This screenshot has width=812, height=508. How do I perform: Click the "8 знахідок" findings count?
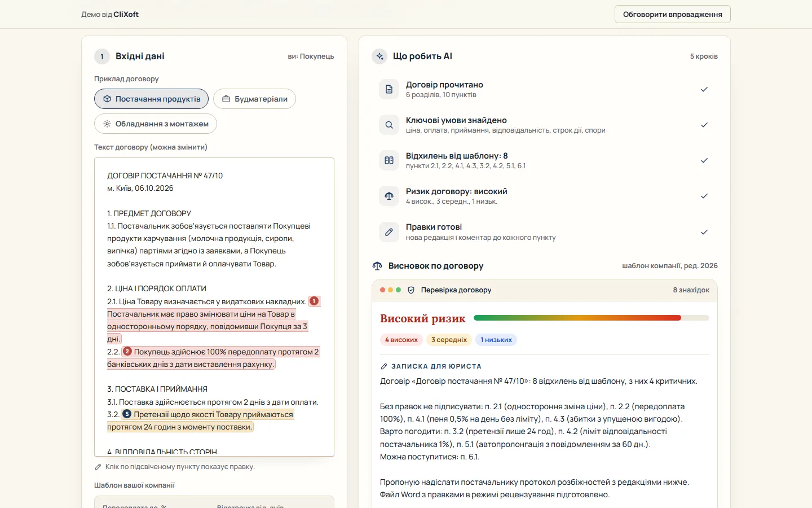point(691,290)
